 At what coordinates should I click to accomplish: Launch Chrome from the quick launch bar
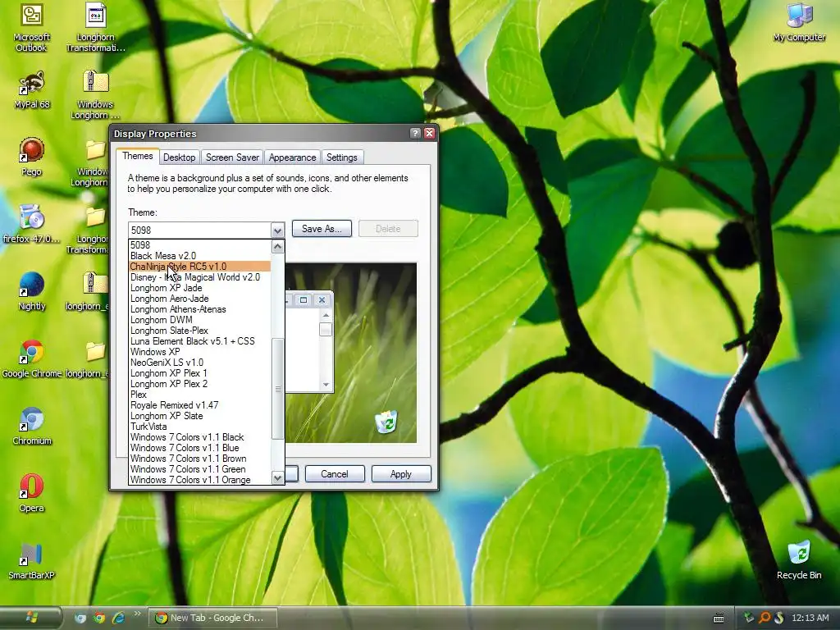[x=99, y=618]
